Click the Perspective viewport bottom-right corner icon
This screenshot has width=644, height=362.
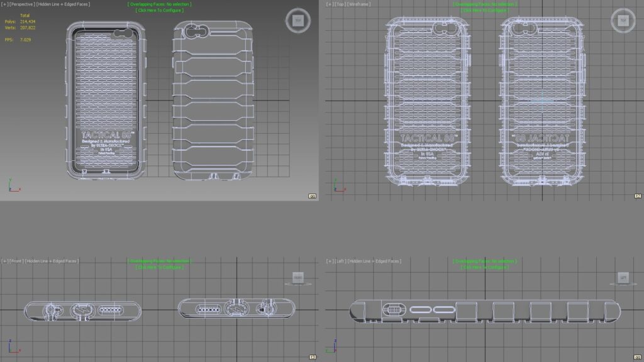(x=312, y=196)
